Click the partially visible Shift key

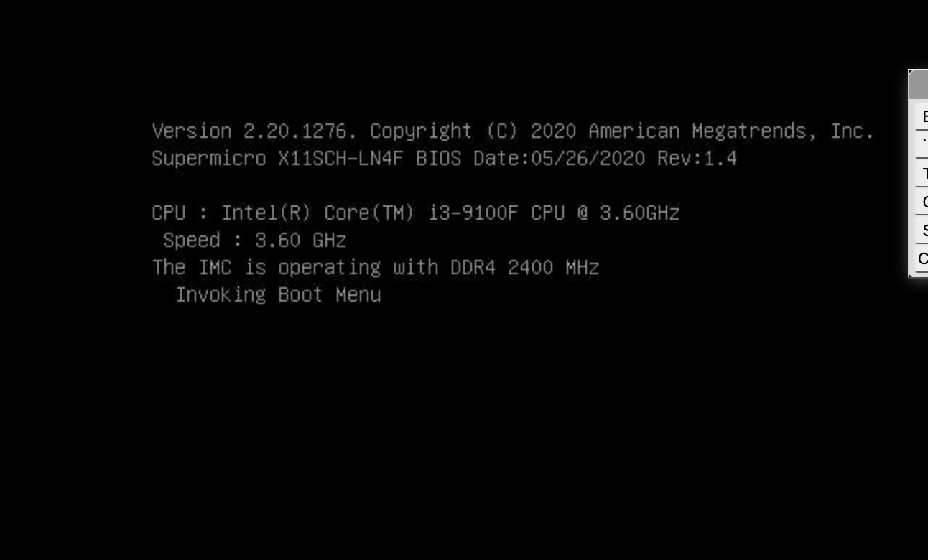click(x=922, y=230)
